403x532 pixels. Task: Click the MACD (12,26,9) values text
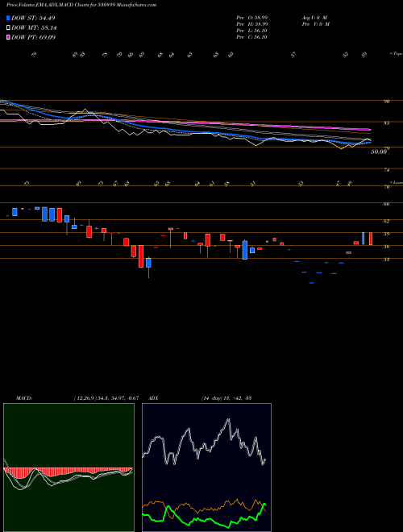[x=106, y=397]
